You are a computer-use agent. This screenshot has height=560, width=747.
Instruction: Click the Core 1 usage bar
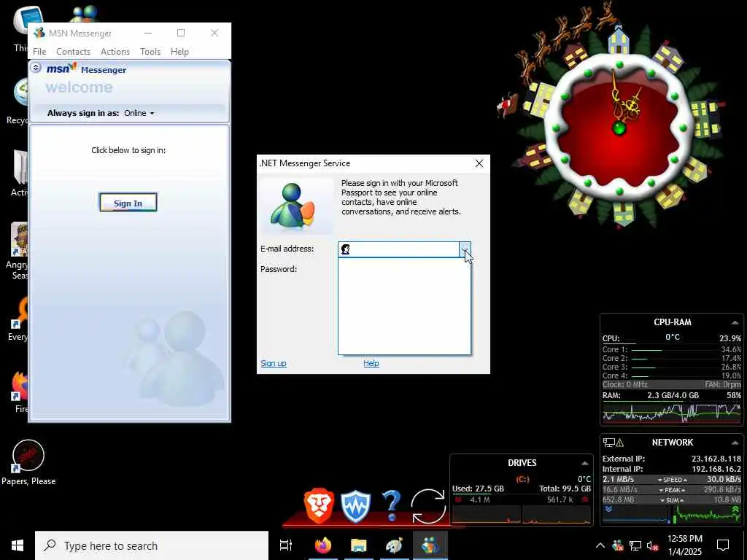tap(647, 350)
